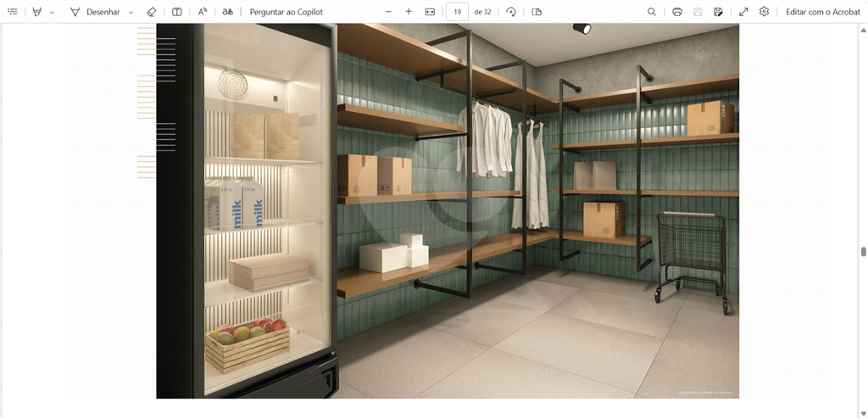Rotate the page clockwise
The height and width of the screenshot is (419, 868).
point(511,12)
